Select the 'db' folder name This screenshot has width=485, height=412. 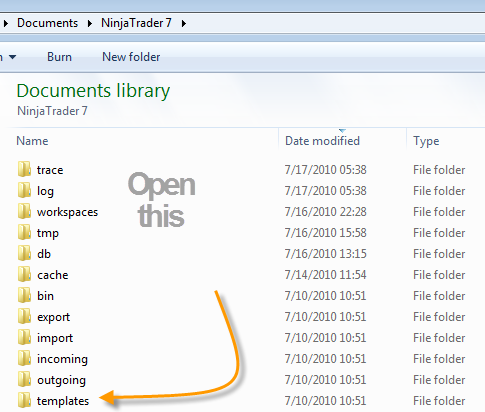(x=44, y=254)
